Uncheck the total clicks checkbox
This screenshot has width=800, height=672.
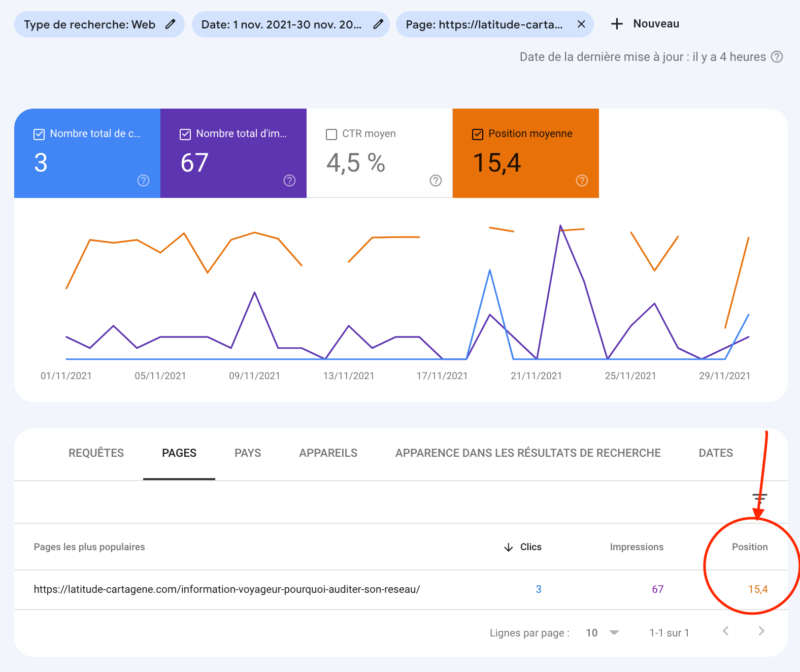(x=39, y=134)
